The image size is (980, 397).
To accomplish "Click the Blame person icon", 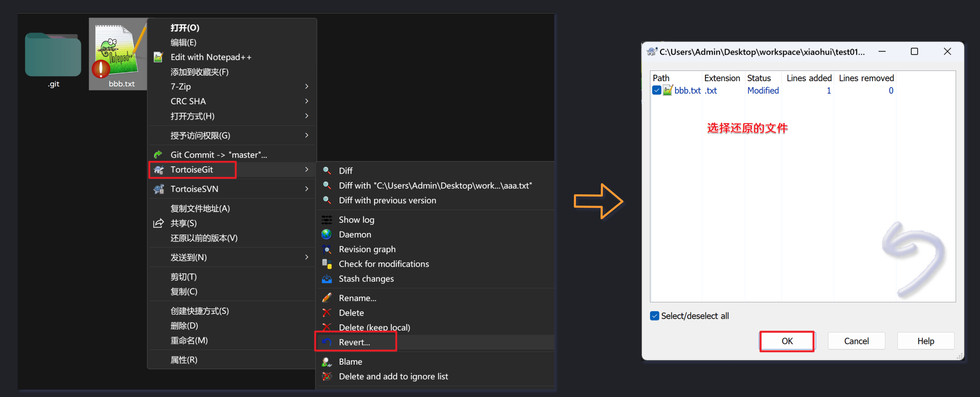I will [326, 362].
